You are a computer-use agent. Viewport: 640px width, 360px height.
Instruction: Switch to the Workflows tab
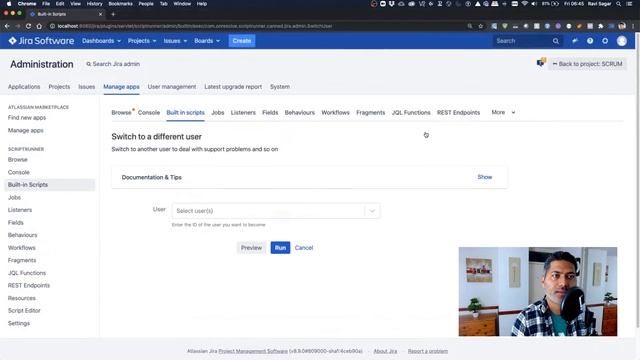pos(335,113)
